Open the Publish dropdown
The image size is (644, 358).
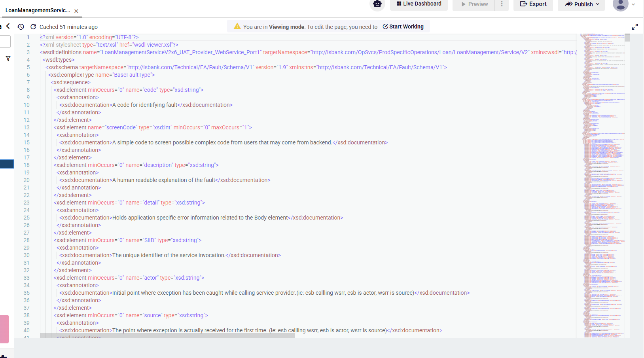coord(582,4)
